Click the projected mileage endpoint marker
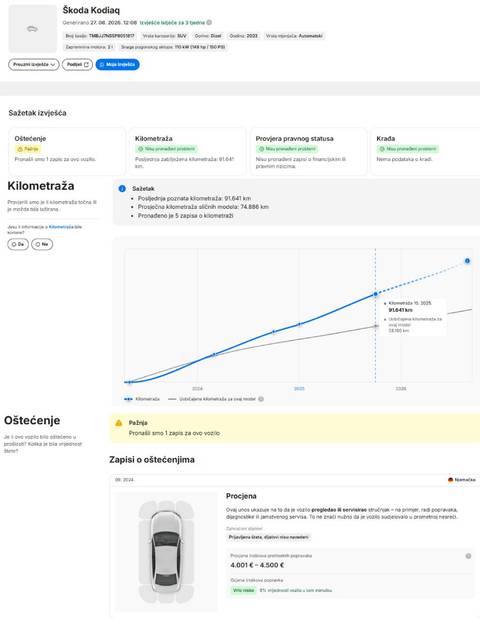The height and width of the screenshot is (619, 480). [x=467, y=261]
